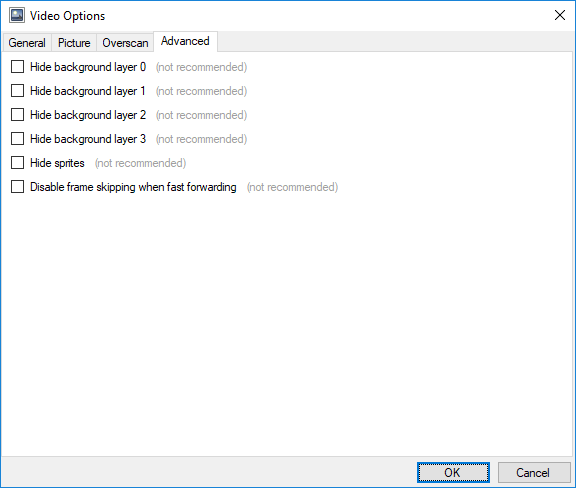Screen dimensions: 576x488
Task: Click 'not recommended' note beside Hide sprites
Action: 140,163
